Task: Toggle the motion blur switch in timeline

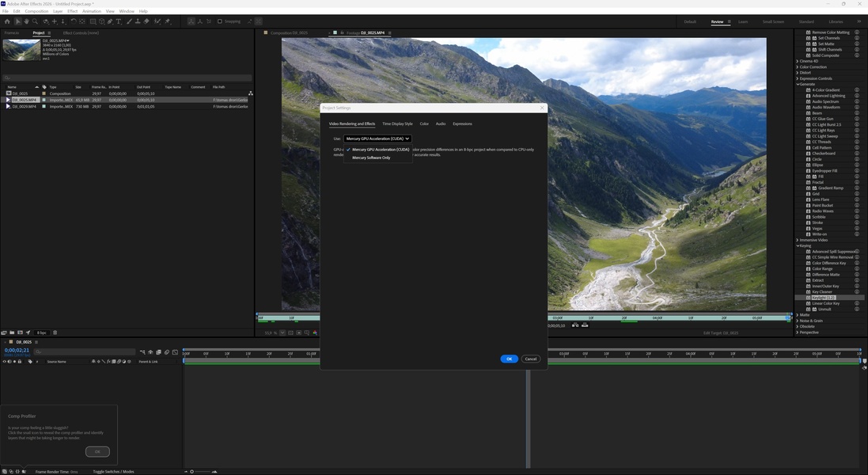Action: click(x=167, y=352)
